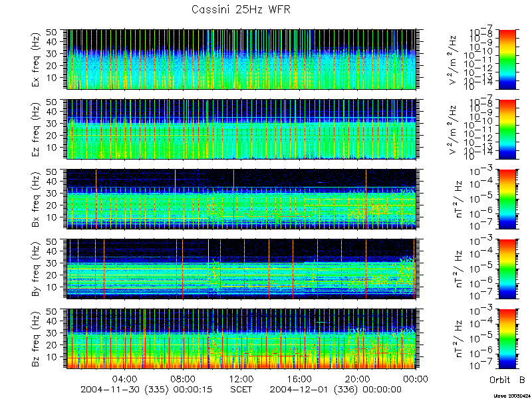The height and width of the screenshot is (399, 532).
Task: Click the "12:00" time tick label
Action: click(241, 379)
